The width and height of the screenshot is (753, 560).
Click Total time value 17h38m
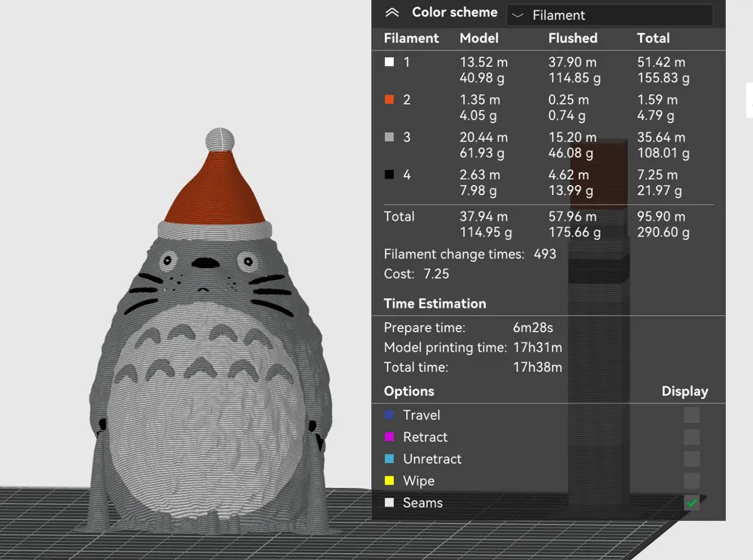[x=538, y=367]
